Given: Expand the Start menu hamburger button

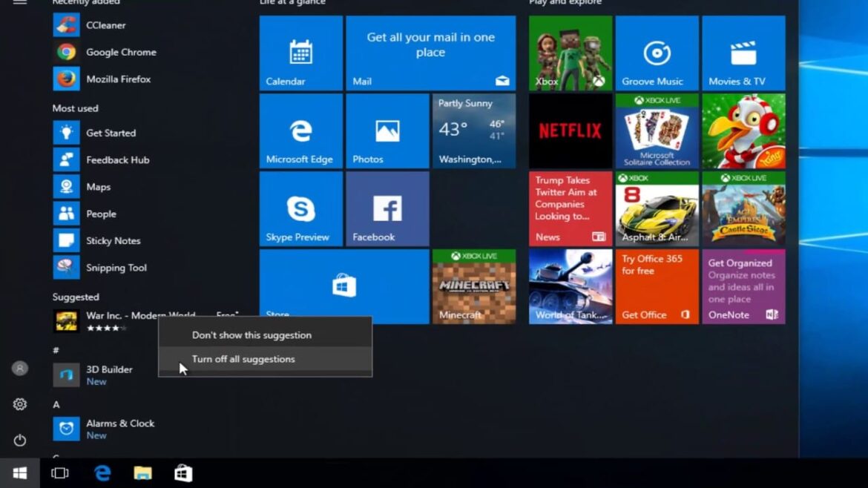Looking at the screenshot, I should point(20,3).
